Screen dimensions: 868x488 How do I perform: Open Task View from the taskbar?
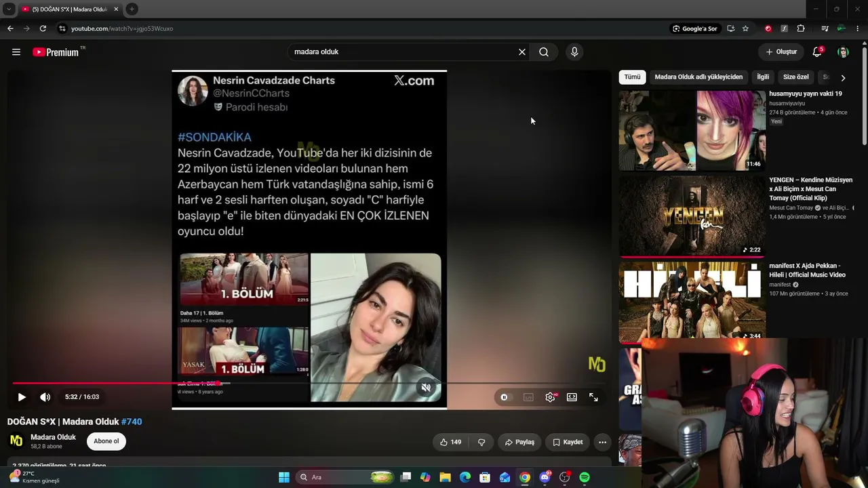click(x=406, y=477)
